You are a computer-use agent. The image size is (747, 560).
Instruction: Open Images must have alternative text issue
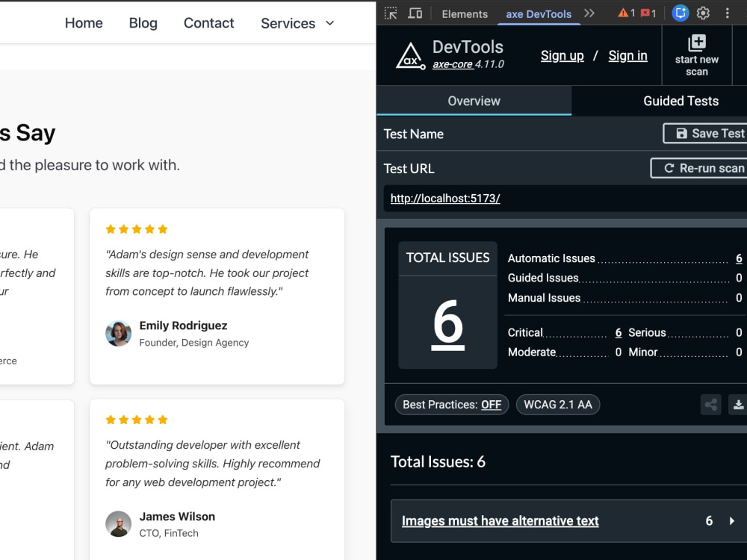pyautogui.click(x=500, y=521)
